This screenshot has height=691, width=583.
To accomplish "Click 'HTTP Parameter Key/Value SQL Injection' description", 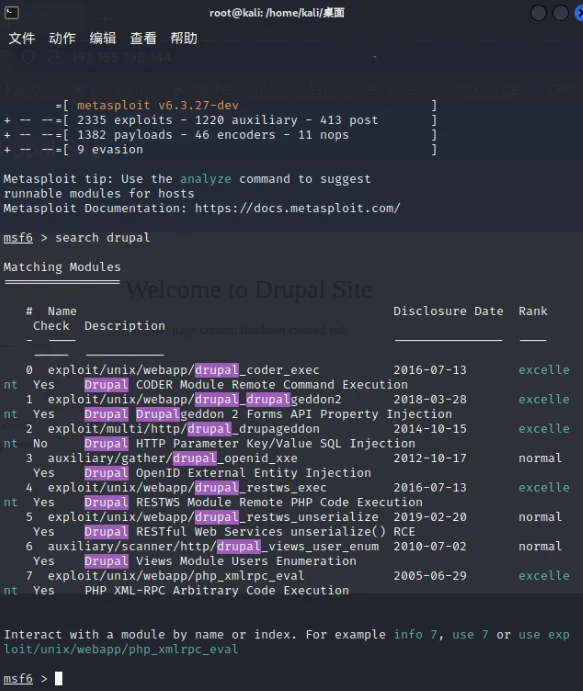I will click(275, 444).
